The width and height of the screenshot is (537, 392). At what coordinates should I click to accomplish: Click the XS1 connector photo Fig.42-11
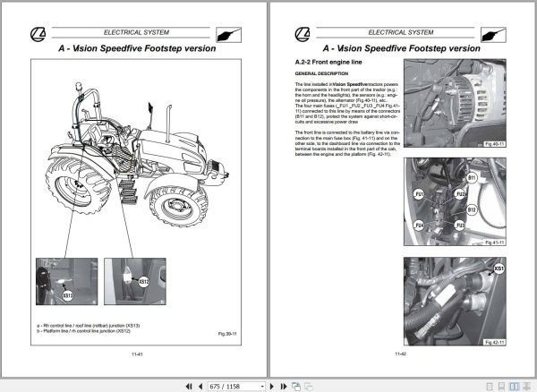[x=455, y=302]
